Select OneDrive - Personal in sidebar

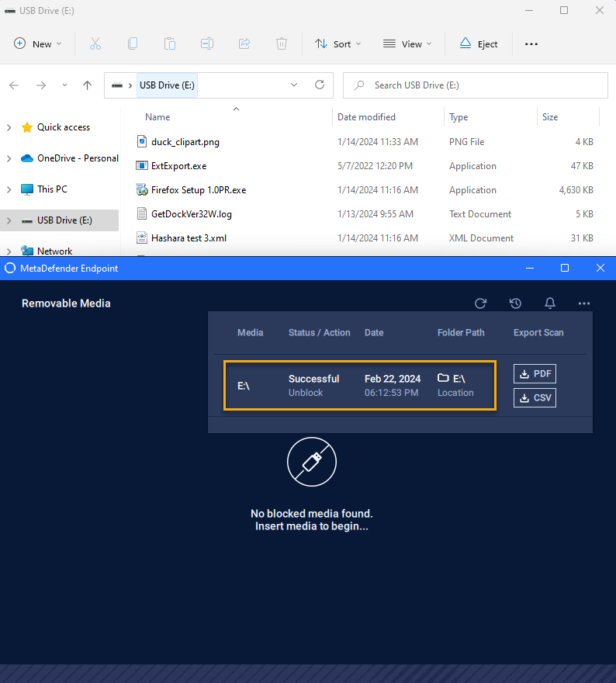coord(70,158)
